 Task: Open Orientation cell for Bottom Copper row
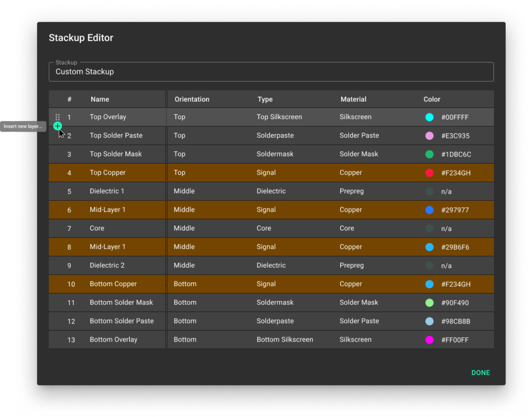pyautogui.click(x=185, y=284)
